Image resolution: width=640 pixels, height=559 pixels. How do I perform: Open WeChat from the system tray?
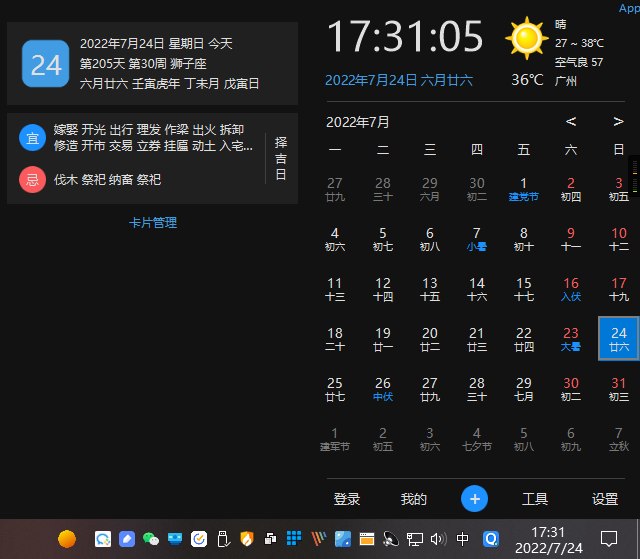[151, 539]
